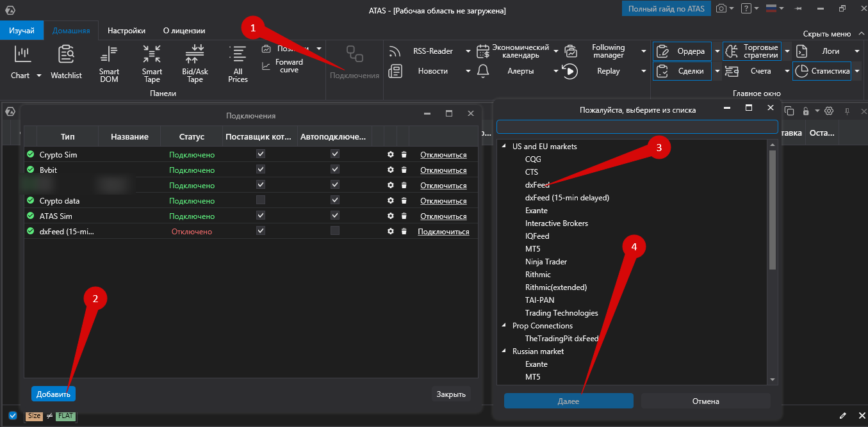Viewport: 868px width, 427px height.
Task: Click the Подключения connections icon
Action: [354, 54]
